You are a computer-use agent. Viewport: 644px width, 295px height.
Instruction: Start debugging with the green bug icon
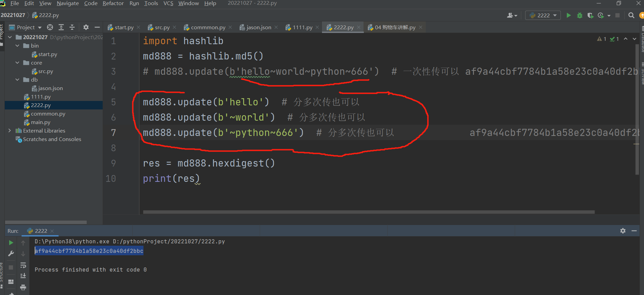580,15
